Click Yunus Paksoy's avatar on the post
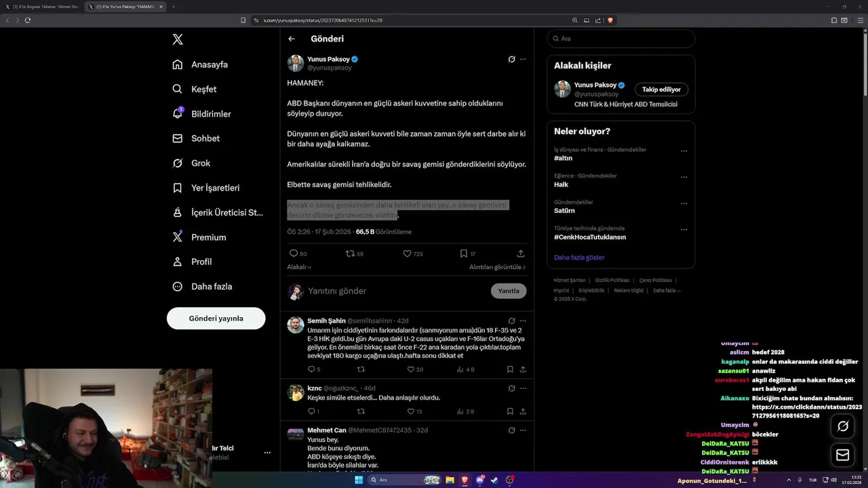 [296, 63]
